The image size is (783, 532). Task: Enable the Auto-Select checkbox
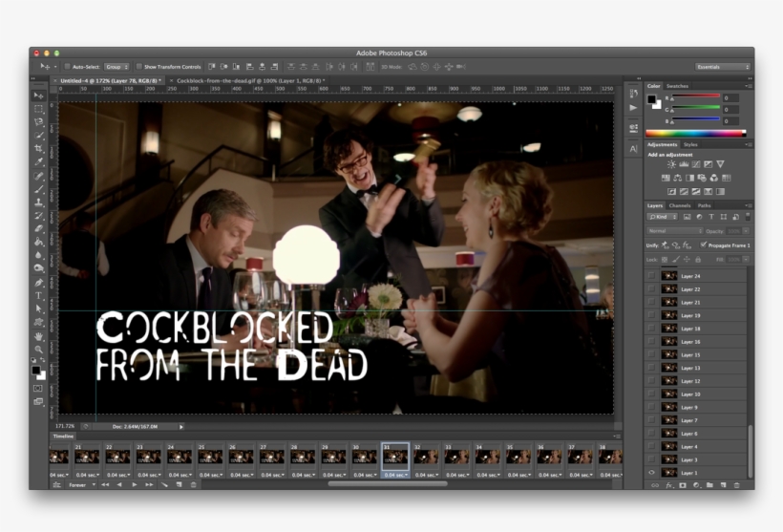[x=67, y=67]
